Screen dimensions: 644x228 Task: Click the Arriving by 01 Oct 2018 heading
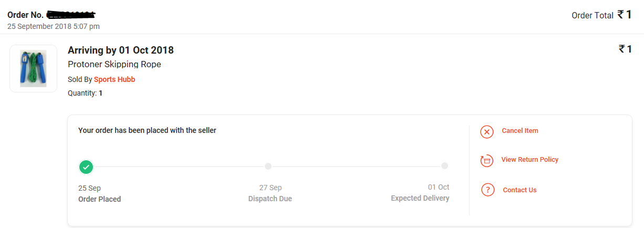click(121, 50)
